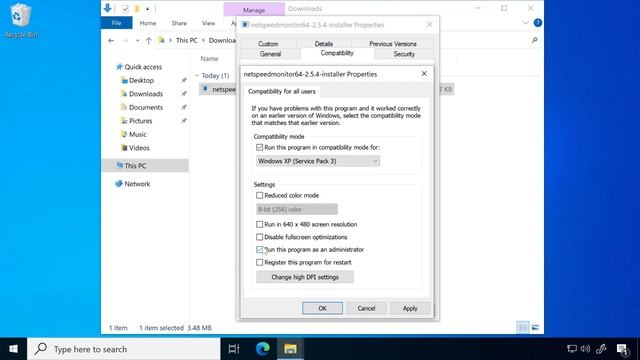Click the Apply button
Screen dimensions: 640x360
click(x=410, y=308)
